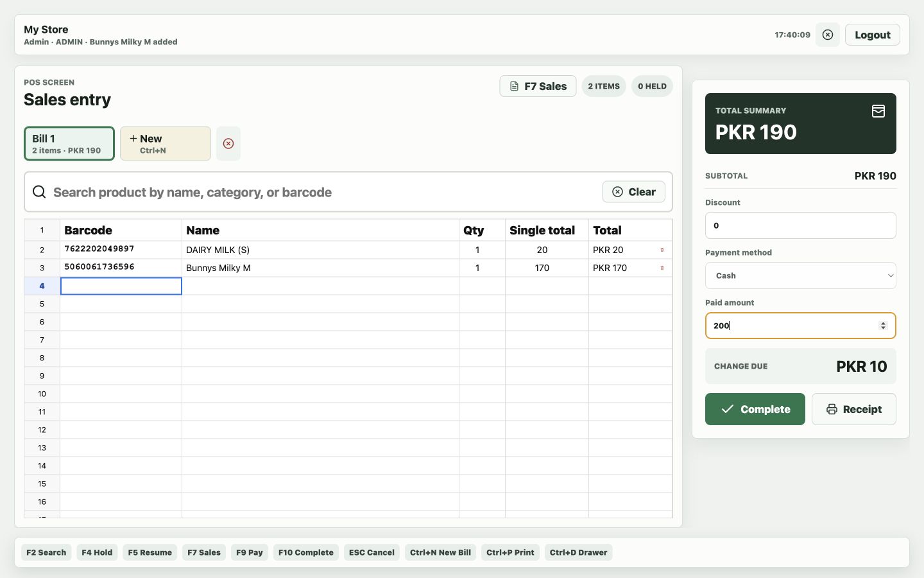Click the search magnifier icon
The image size is (924, 578).
39,192
